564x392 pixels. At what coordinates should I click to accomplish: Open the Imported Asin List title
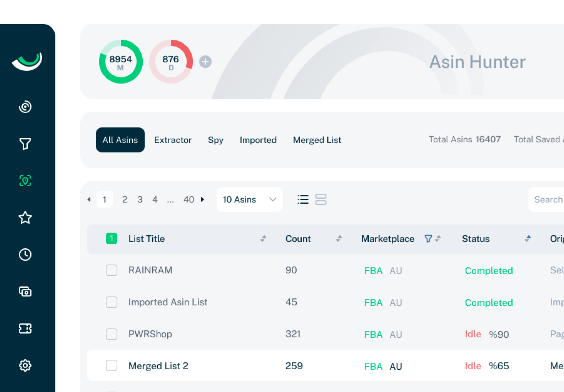click(x=168, y=302)
